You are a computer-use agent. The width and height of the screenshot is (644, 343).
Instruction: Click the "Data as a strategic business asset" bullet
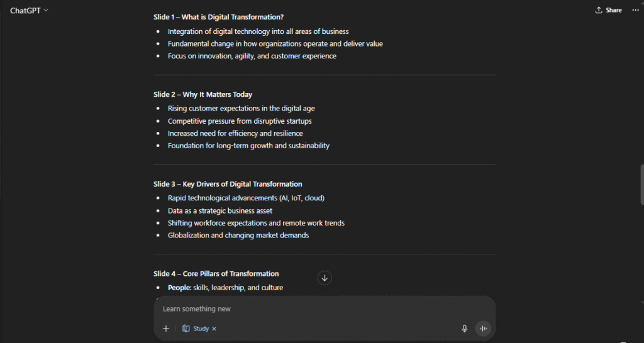point(219,210)
